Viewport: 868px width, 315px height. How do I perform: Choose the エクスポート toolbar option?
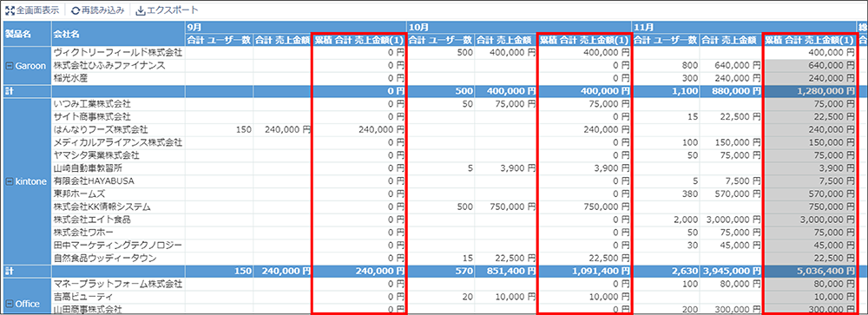167,10
